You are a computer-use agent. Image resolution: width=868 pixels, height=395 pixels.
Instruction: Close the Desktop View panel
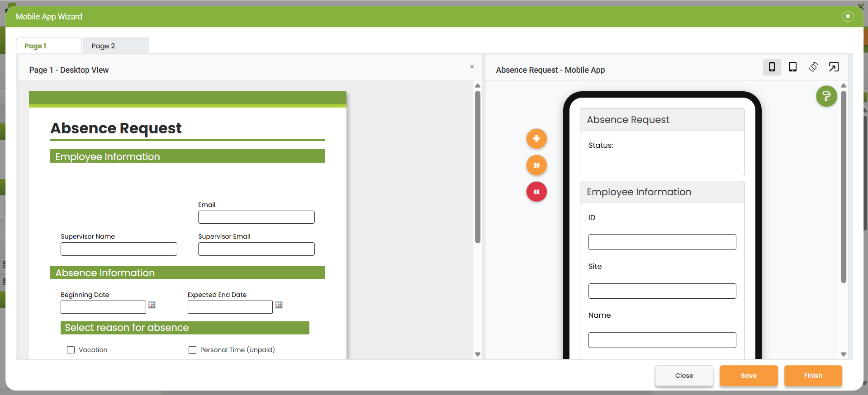[472, 67]
